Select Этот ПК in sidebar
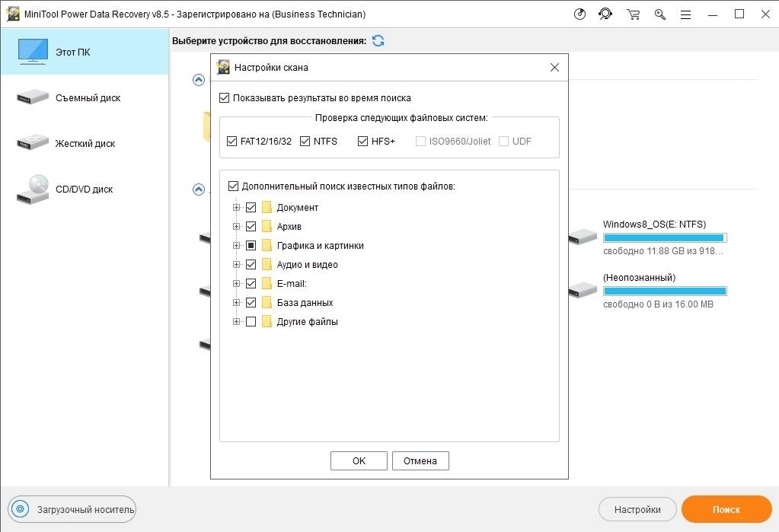Image resolution: width=779 pixels, height=532 pixels. pyautogui.click(x=85, y=52)
